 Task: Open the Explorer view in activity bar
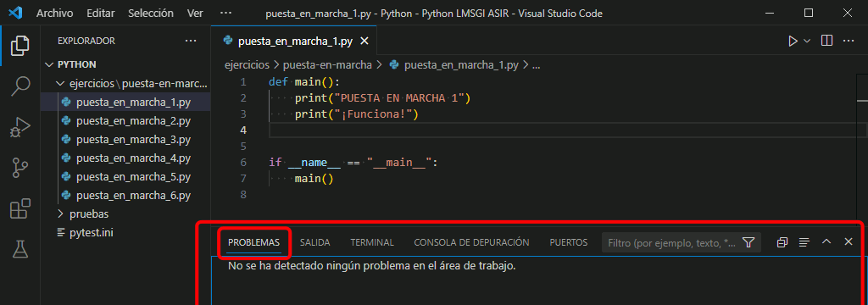click(x=20, y=46)
